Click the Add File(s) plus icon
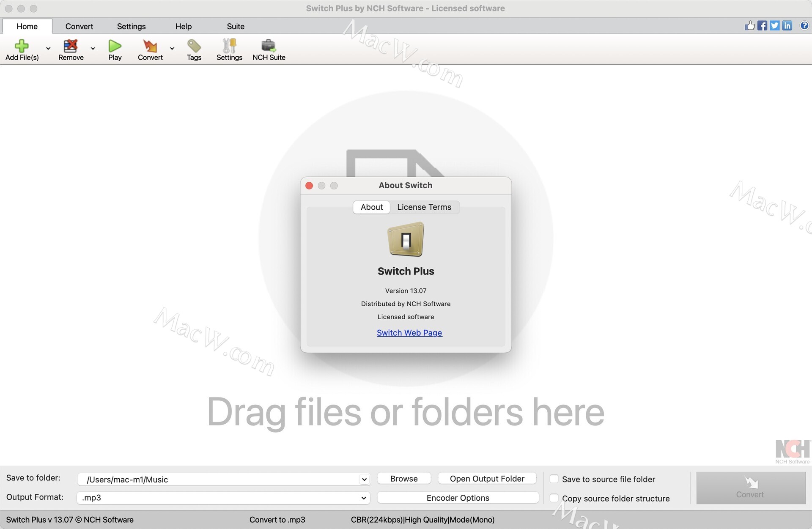 (22, 46)
